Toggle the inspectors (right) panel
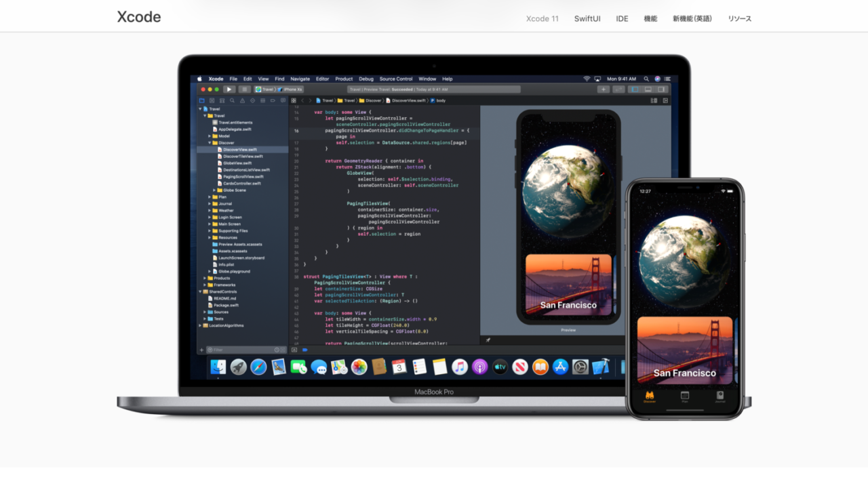Image resolution: width=868 pixels, height=488 pixels. pos(662,89)
